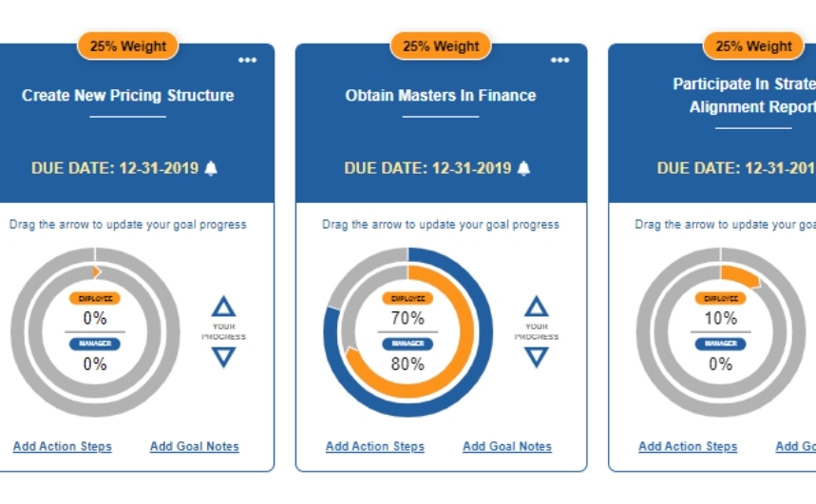Open Add Goal Notes for Obtain Masters In Finance
Viewport: 816px width, 504px height.
click(507, 446)
